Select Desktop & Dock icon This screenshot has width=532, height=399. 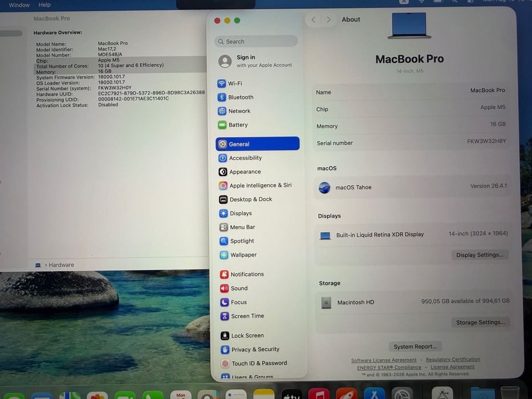point(224,199)
